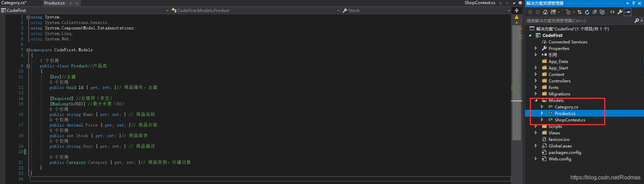Expand the Web.config node
Image resolution: width=644 pixels, height=184 pixels.
click(x=536, y=159)
